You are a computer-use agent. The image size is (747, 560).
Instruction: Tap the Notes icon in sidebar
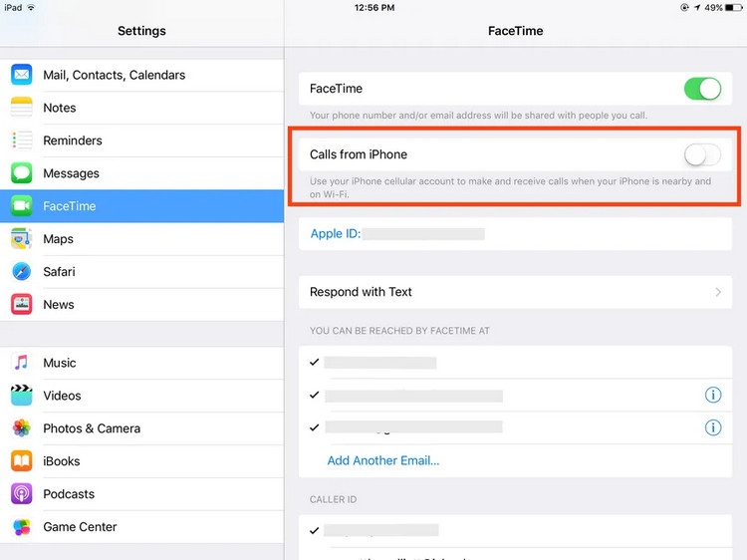point(22,108)
